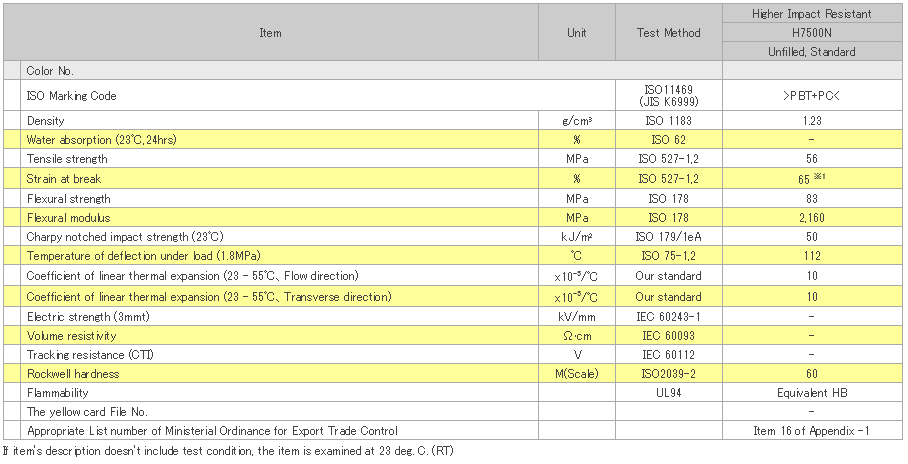
Task: Click the "Higher Impact Resistant" heading
Action: click(x=811, y=14)
